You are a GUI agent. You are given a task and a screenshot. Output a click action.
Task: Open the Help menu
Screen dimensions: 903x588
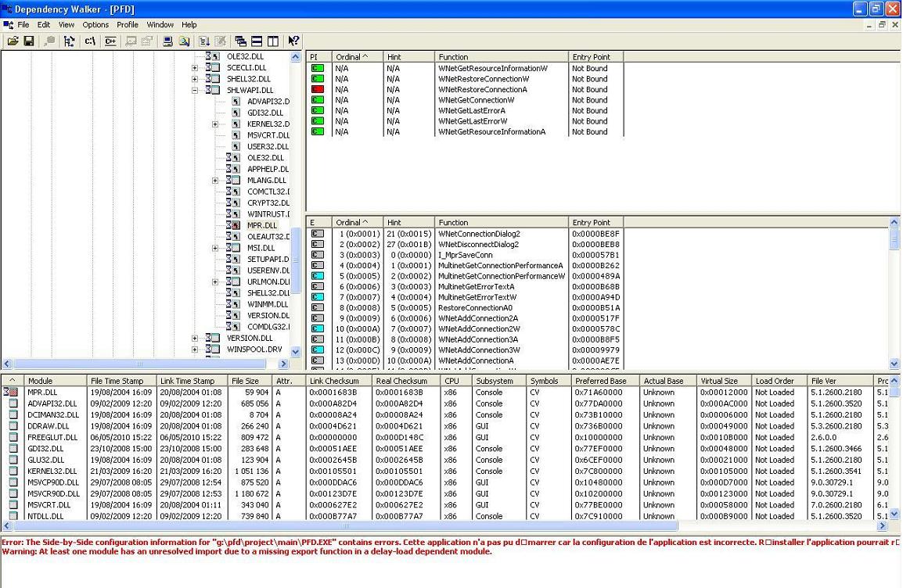click(x=189, y=25)
